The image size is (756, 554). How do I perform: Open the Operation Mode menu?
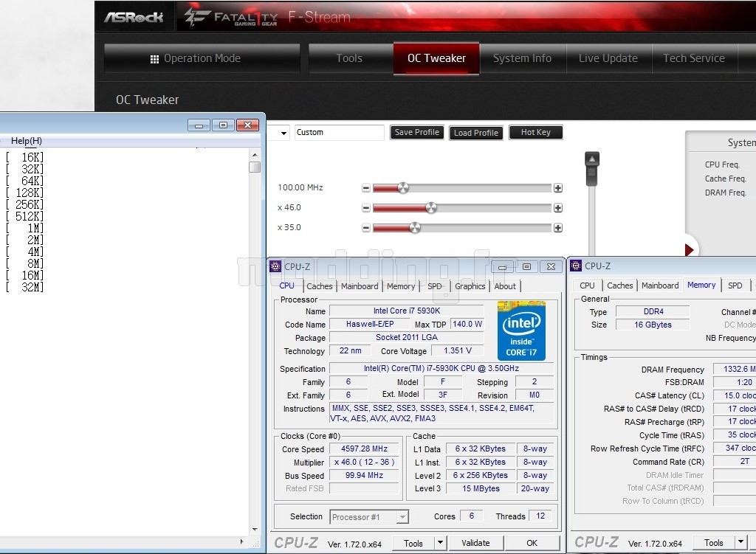pos(202,59)
